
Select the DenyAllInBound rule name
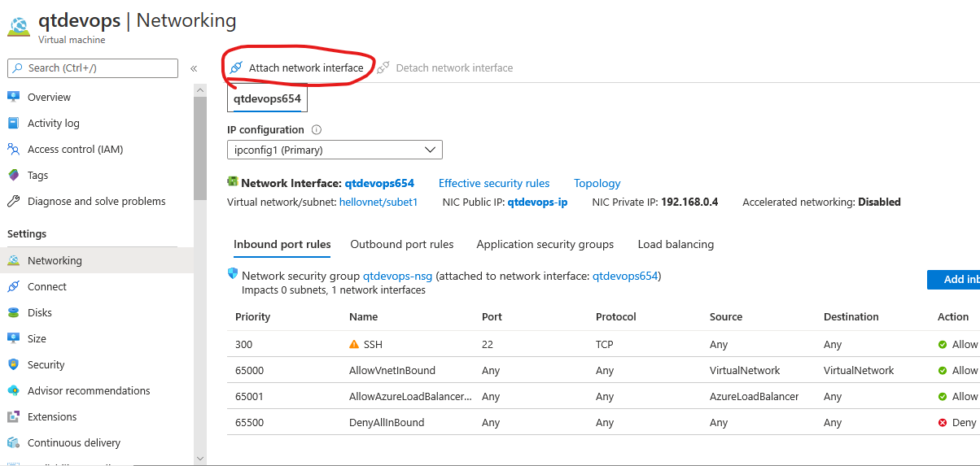387,422
